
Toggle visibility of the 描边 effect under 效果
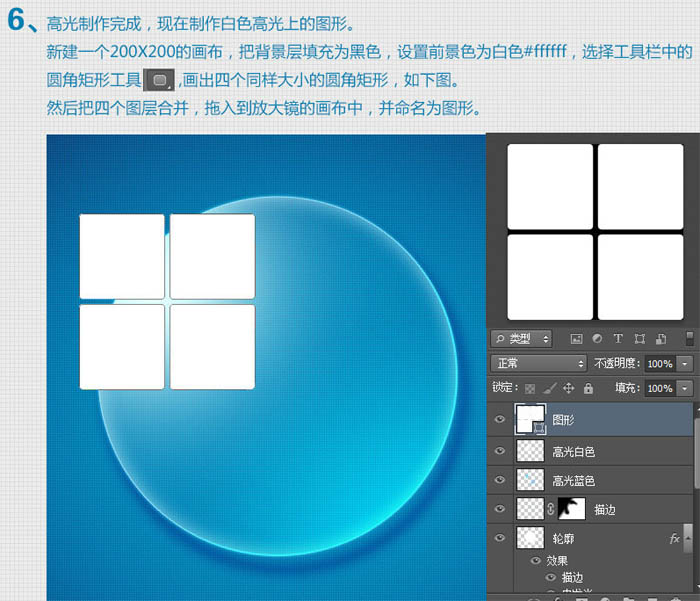tap(551, 577)
